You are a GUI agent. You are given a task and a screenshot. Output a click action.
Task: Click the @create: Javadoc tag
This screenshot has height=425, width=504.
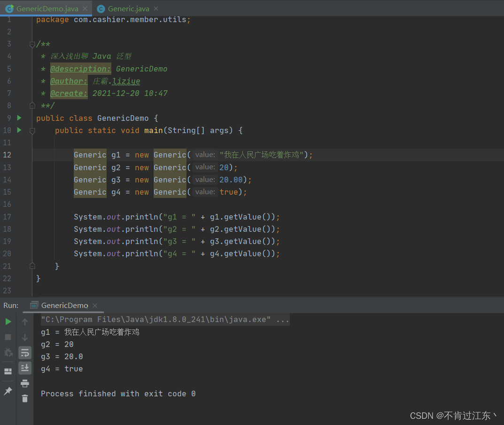[69, 93]
